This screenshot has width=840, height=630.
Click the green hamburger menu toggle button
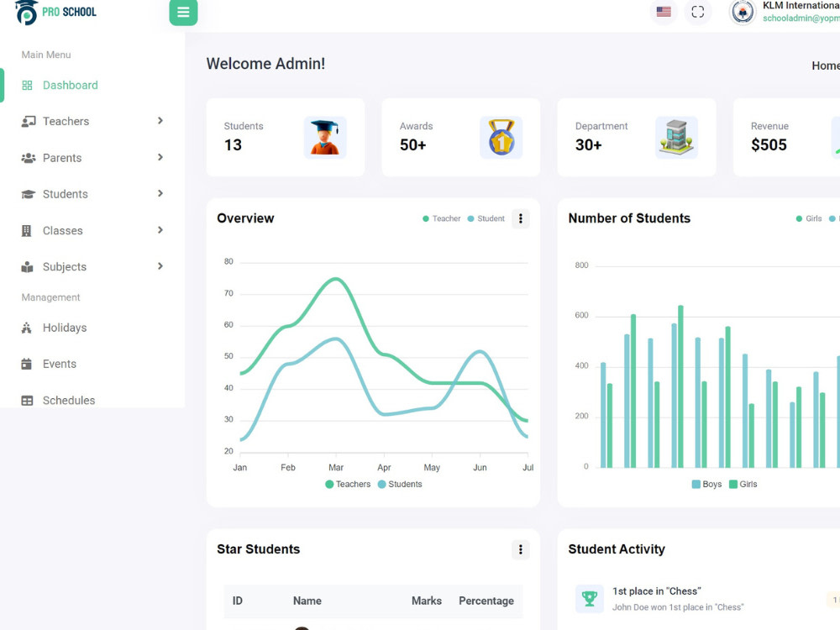tap(183, 12)
